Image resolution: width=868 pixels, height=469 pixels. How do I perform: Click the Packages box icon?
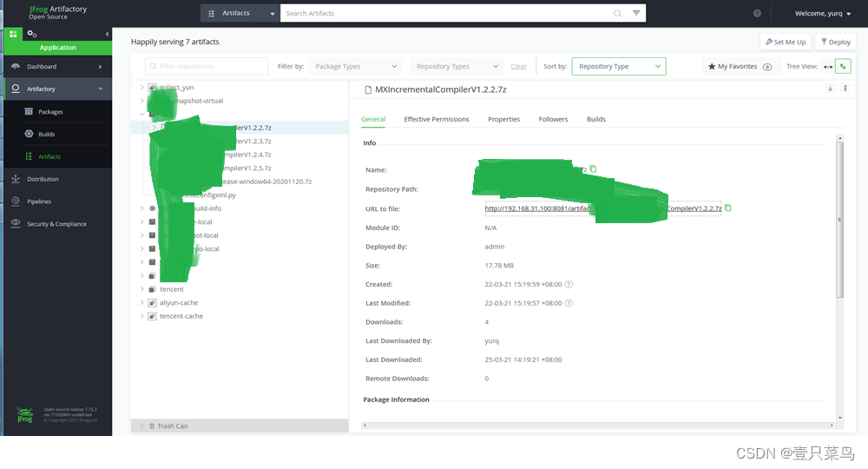coord(29,111)
